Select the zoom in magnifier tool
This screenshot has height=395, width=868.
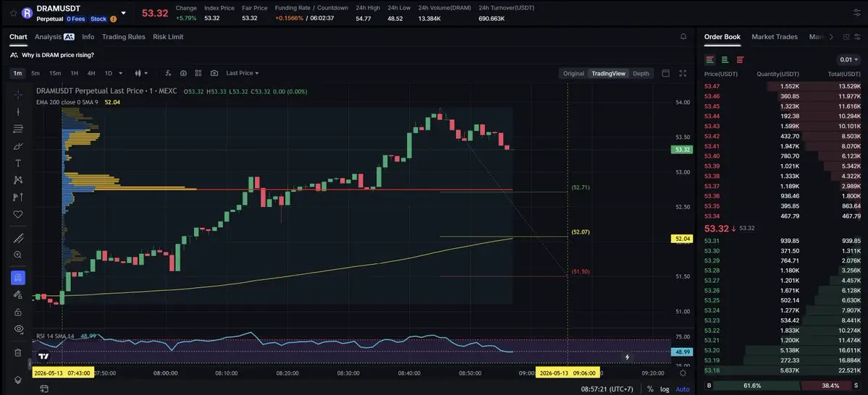tap(17, 255)
